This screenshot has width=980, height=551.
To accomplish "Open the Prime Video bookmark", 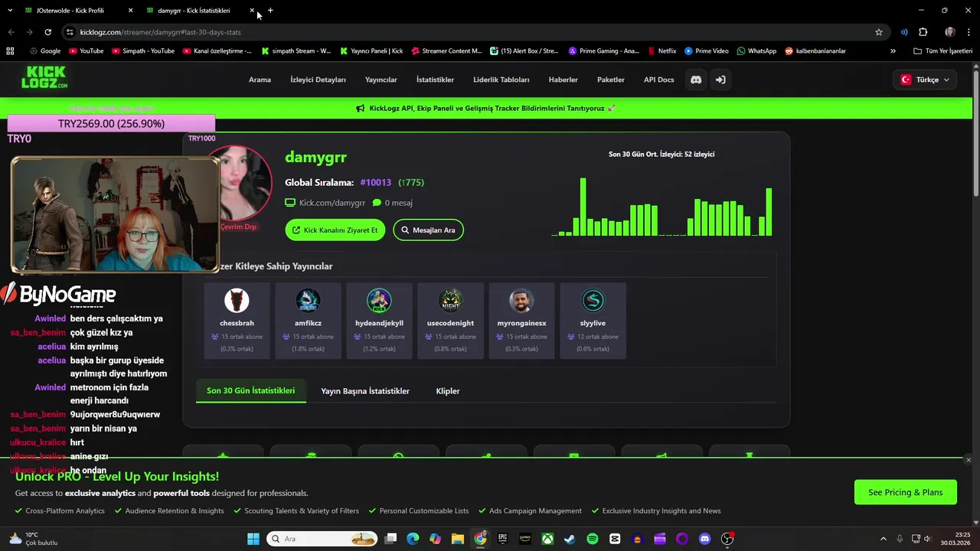I will pyautogui.click(x=707, y=51).
